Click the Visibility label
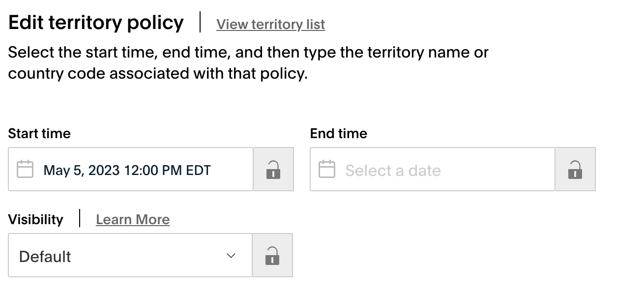The width and height of the screenshot is (644, 292). 36,220
